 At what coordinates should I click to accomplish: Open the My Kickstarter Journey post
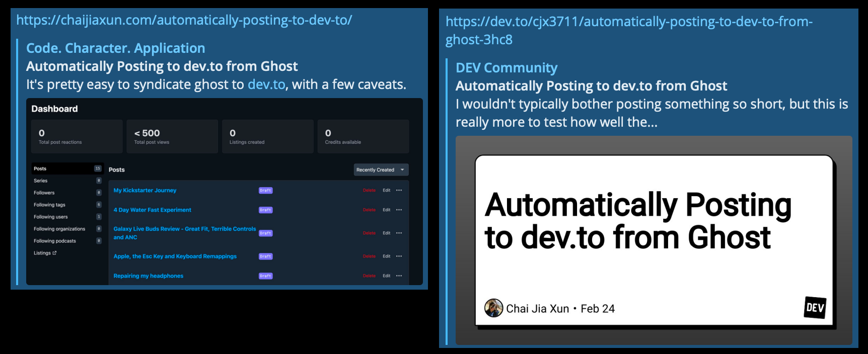click(x=145, y=191)
